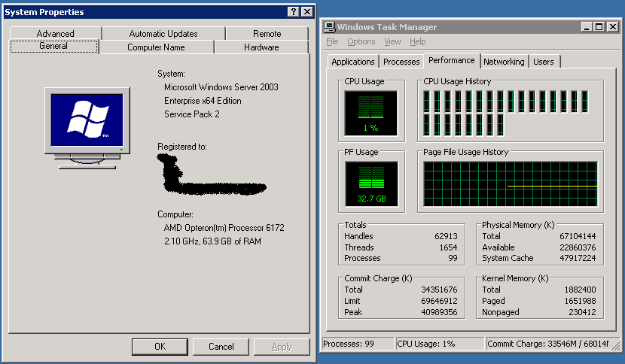Open the View menu in Task Manager
This screenshot has width=625, height=364.
click(392, 41)
